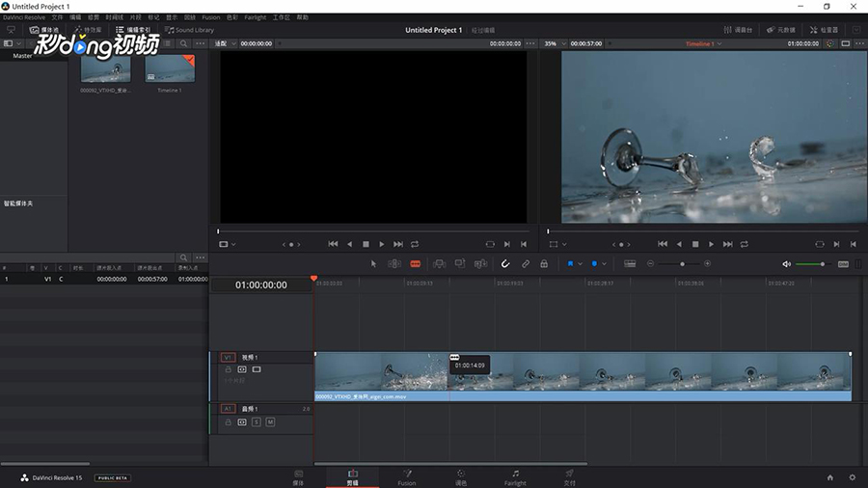Lock the video track V1
868x488 pixels.
click(x=229, y=369)
